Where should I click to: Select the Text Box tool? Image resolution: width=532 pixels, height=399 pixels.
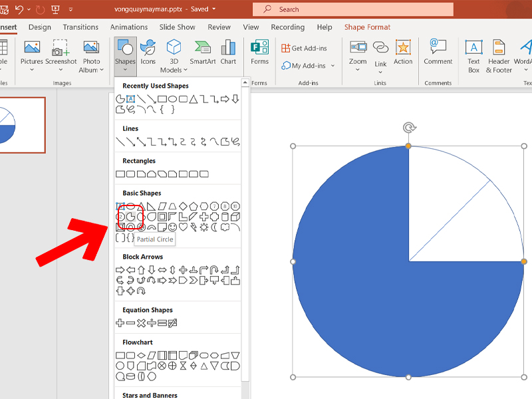(473, 55)
